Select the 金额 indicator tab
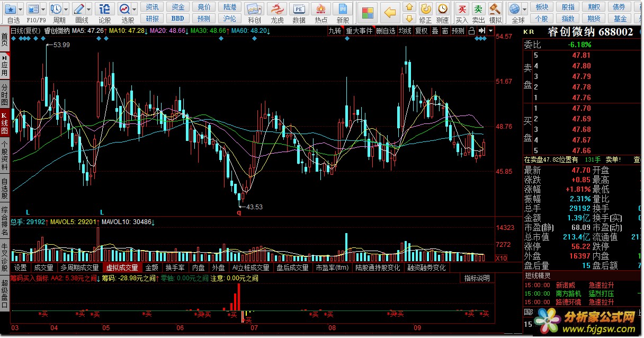 [x=151, y=268]
